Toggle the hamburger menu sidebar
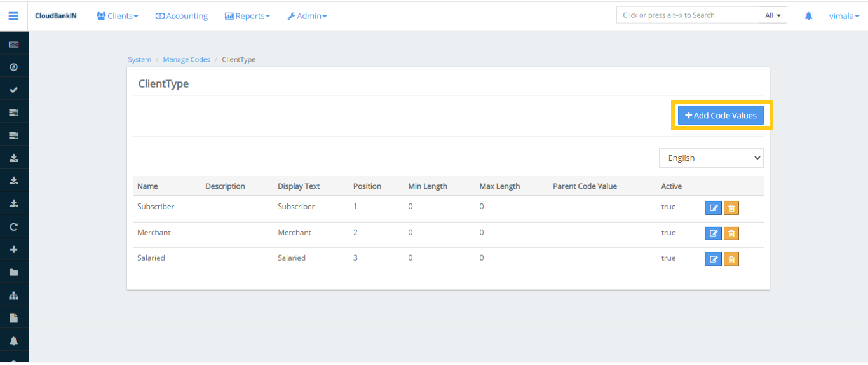The width and height of the screenshot is (868, 365). coord(13,16)
